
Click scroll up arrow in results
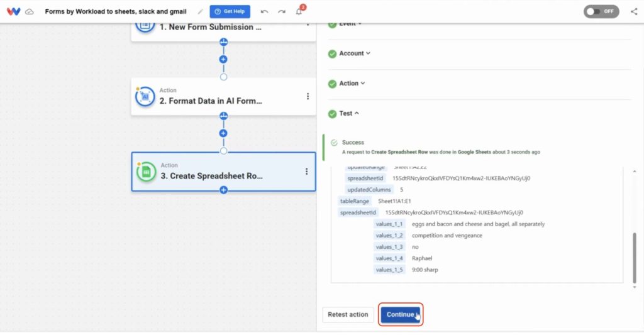[x=634, y=171]
